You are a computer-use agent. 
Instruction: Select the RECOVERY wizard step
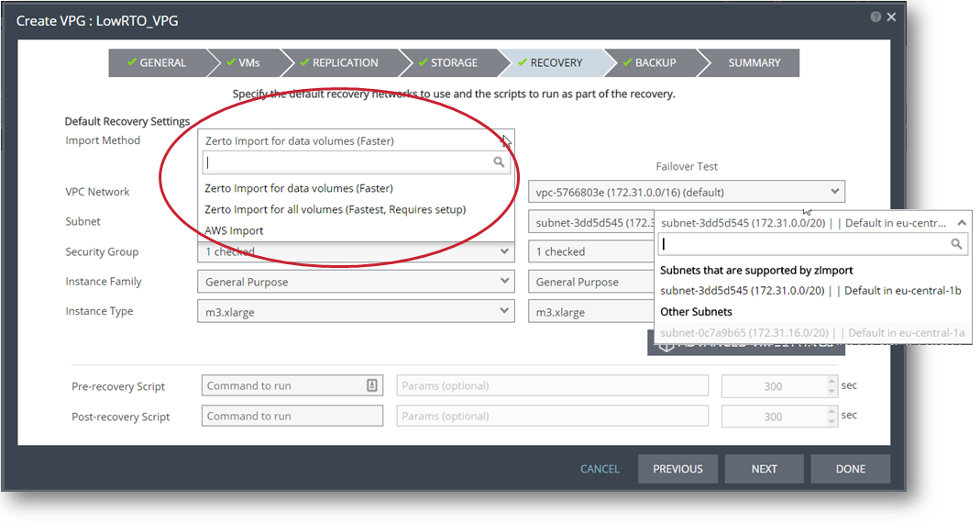click(550, 62)
